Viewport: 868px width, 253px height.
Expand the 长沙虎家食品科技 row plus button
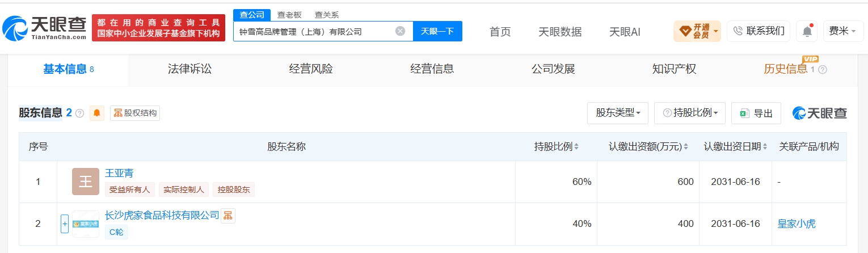65,224
